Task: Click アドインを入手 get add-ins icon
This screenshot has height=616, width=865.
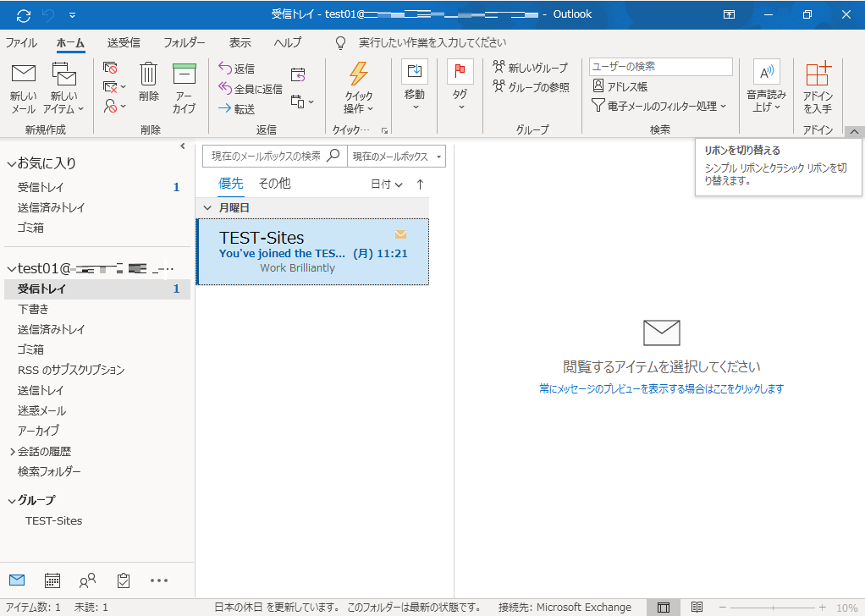Action: pyautogui.click(x=818, y=88)
